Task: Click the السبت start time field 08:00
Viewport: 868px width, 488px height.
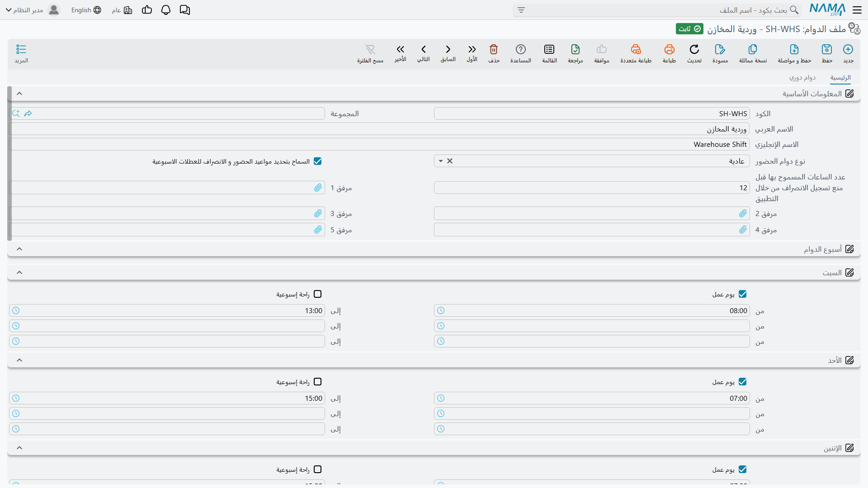Action: point(592,310)
